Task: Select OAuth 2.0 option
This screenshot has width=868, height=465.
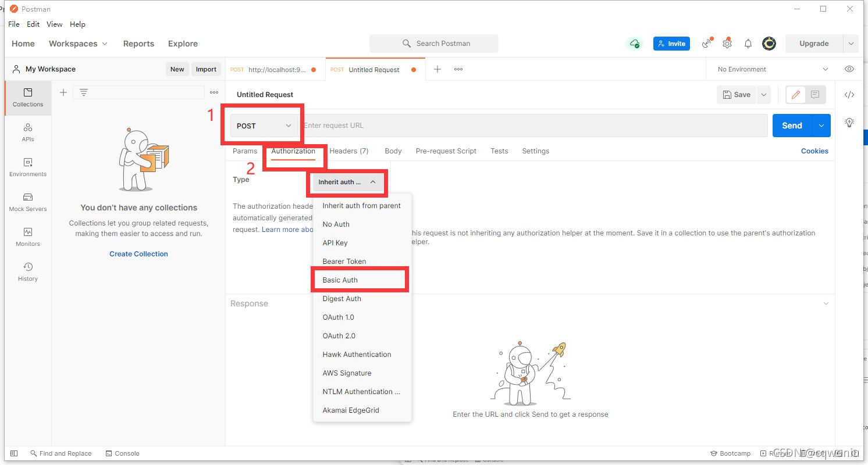Action: pos(362,336)
